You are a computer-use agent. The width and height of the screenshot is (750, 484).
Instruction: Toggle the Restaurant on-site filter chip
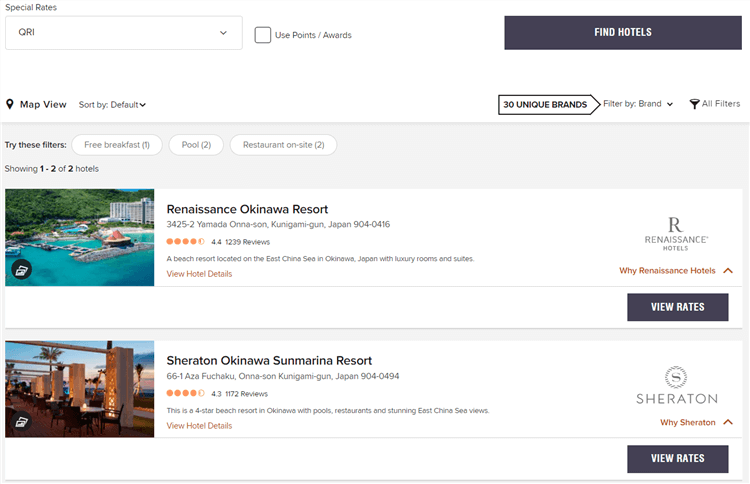pyautogui.click(x=283, y=145)
